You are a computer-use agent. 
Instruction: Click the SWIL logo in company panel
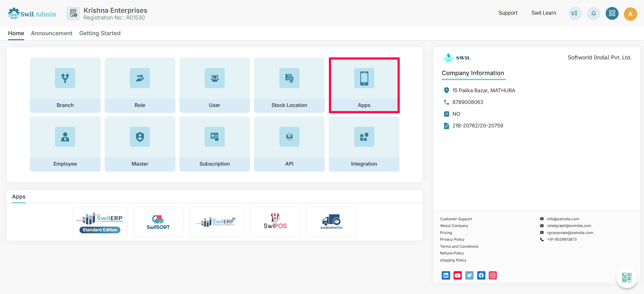pyautogui.click(x=457, y=58)
